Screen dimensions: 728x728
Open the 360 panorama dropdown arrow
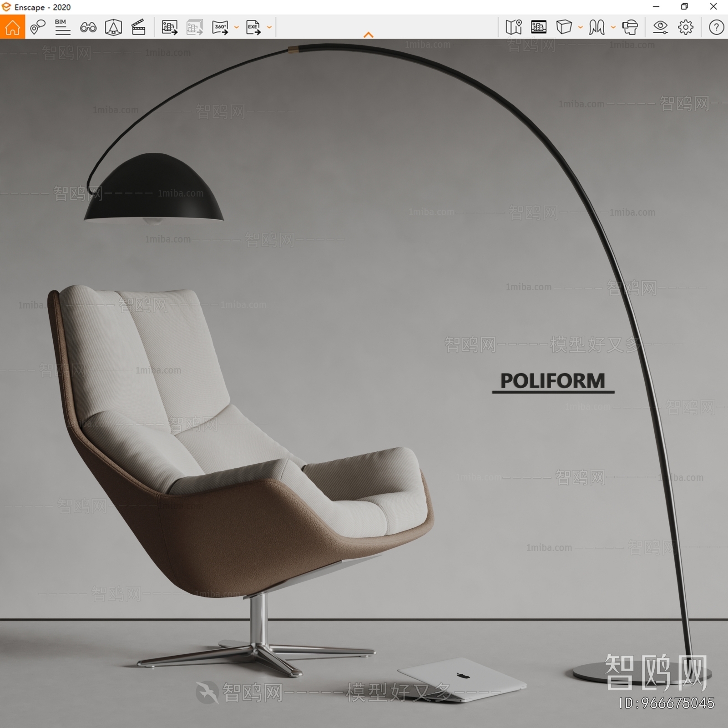tap(237, 27)
